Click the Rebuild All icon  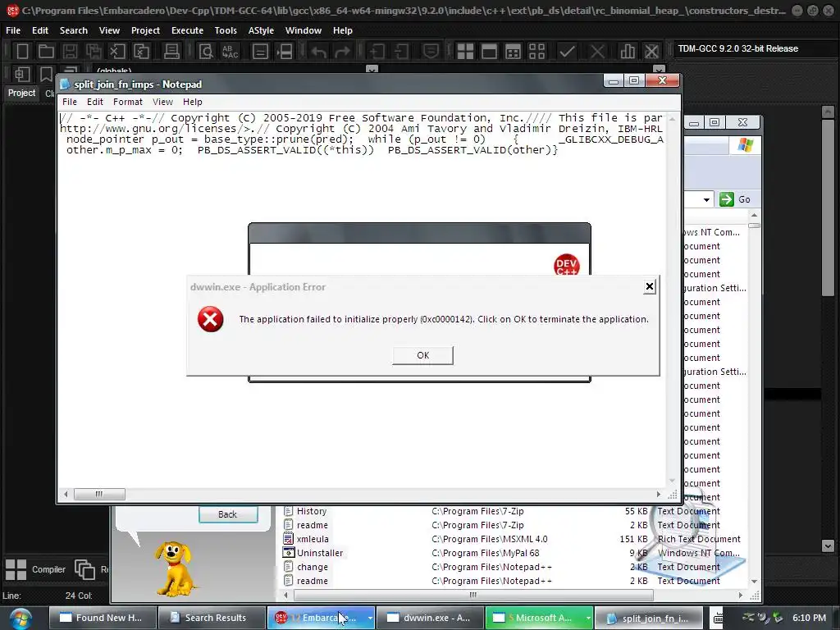[x=536, y=52]
